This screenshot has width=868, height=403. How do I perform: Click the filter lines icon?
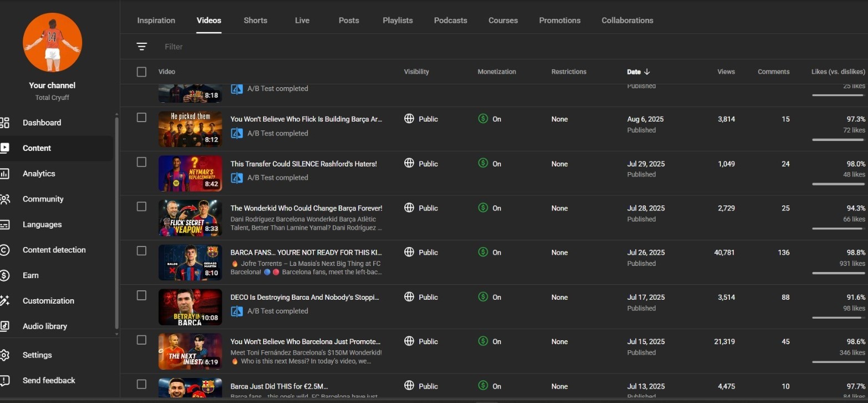pos(142,47)
